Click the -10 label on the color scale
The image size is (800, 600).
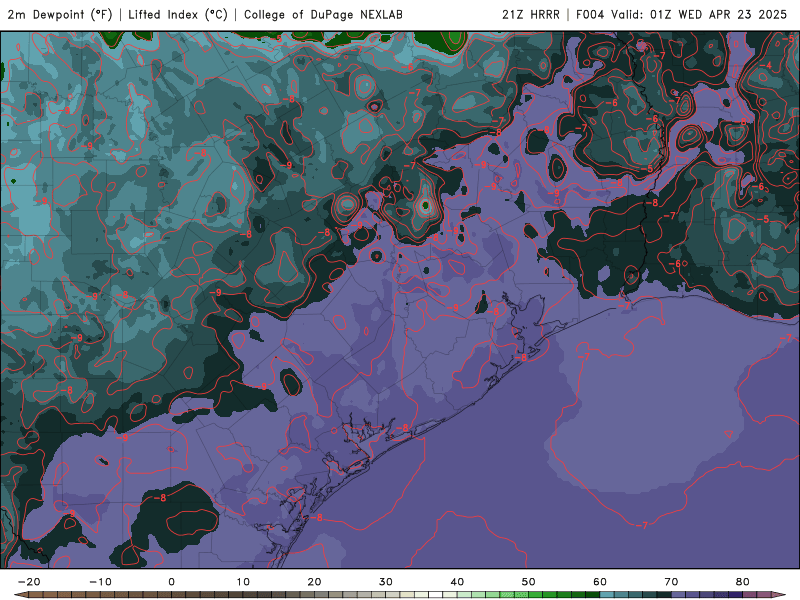100,582
